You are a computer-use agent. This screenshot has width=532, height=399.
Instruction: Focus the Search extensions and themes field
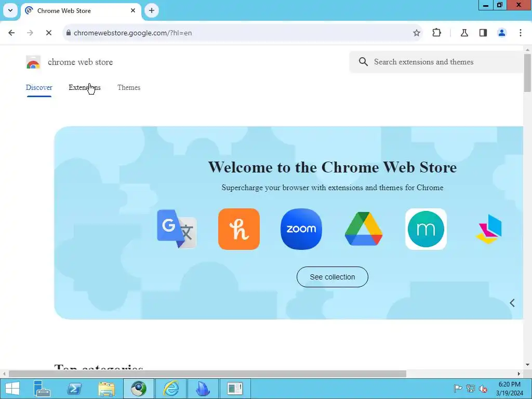[x=437, y=62]
